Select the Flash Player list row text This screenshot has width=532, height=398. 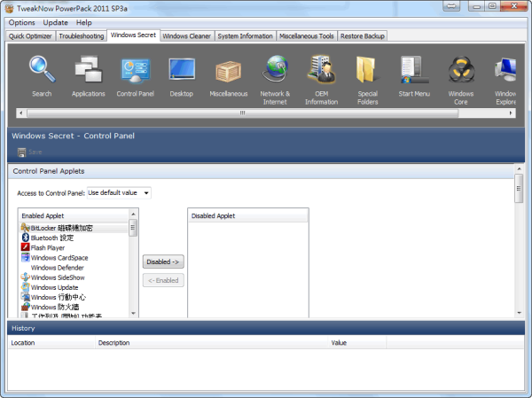click(48, 247)
